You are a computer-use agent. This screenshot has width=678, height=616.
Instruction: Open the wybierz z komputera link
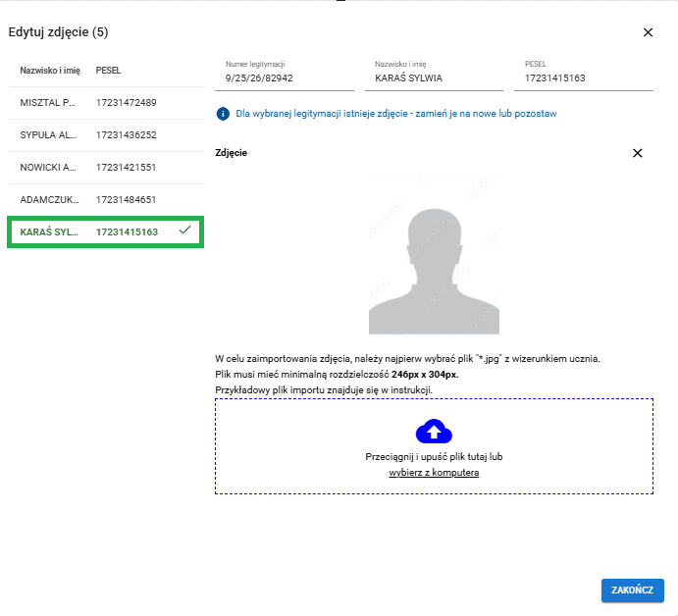pos(434,473)
